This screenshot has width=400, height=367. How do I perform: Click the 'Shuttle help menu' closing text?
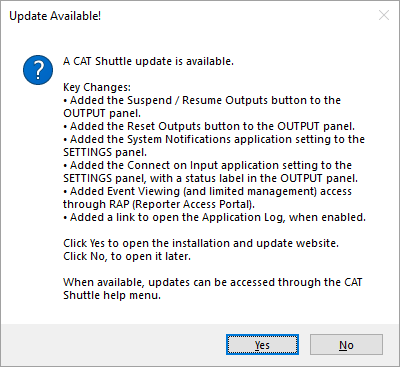[112, 295]
